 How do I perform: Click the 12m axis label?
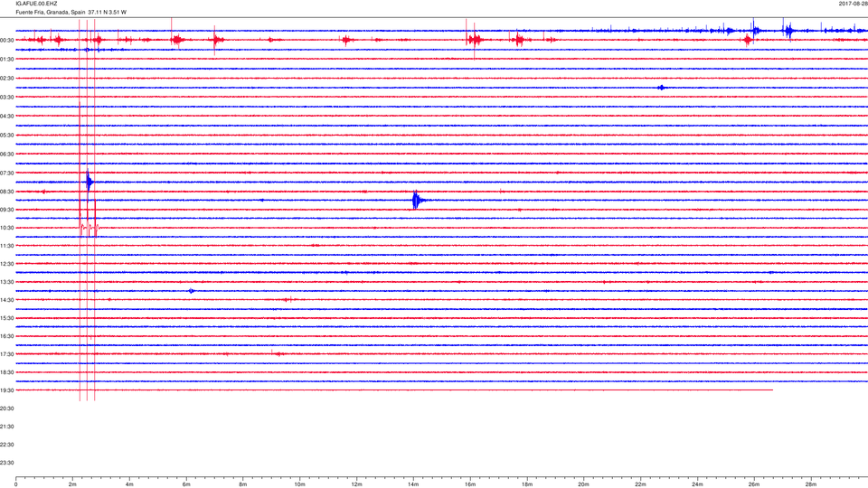[356, 484]
